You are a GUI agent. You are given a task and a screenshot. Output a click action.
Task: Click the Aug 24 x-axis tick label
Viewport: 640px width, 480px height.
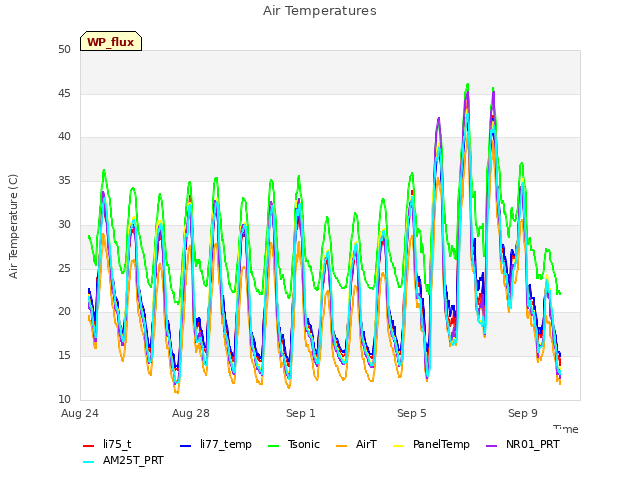(x=80, y=413)
